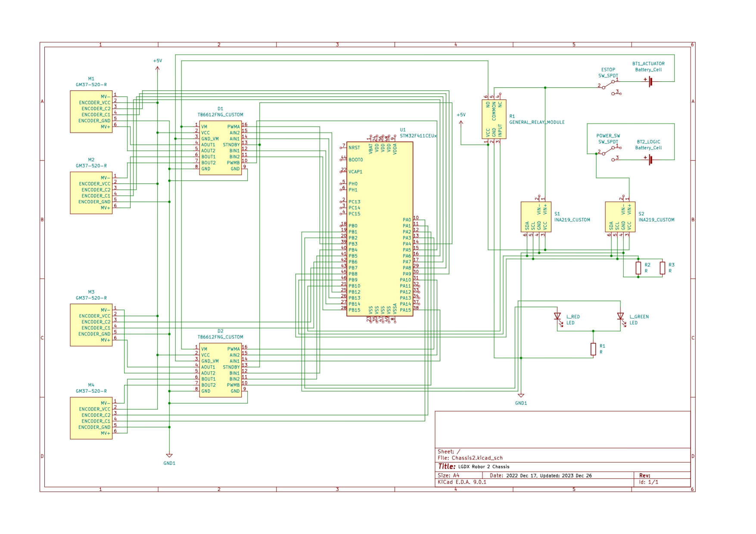Click the PWMA pin label on D1

pos(233,127)
